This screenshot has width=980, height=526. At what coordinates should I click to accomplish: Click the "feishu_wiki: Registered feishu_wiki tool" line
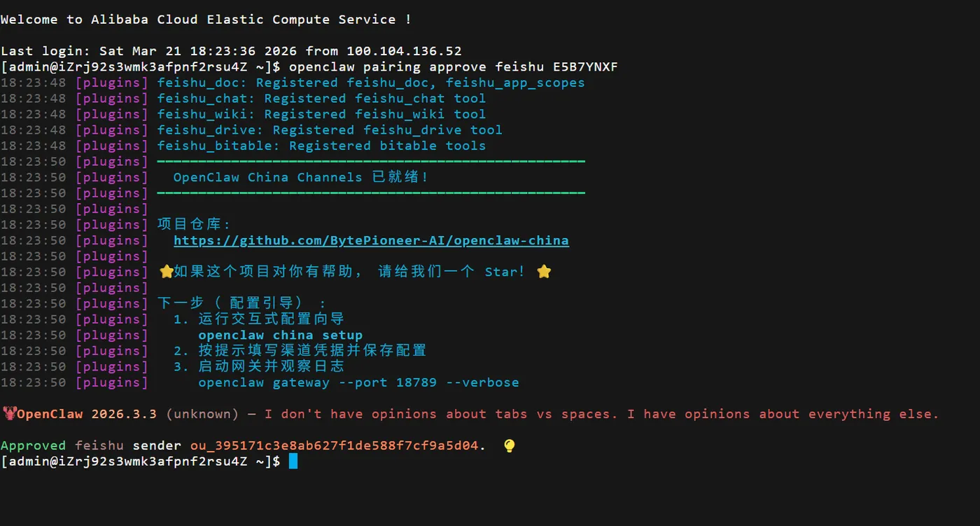pos(321,114)
